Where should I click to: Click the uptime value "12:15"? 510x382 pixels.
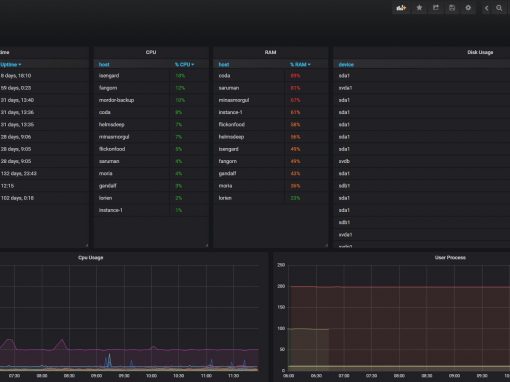[x=7, y=186]
